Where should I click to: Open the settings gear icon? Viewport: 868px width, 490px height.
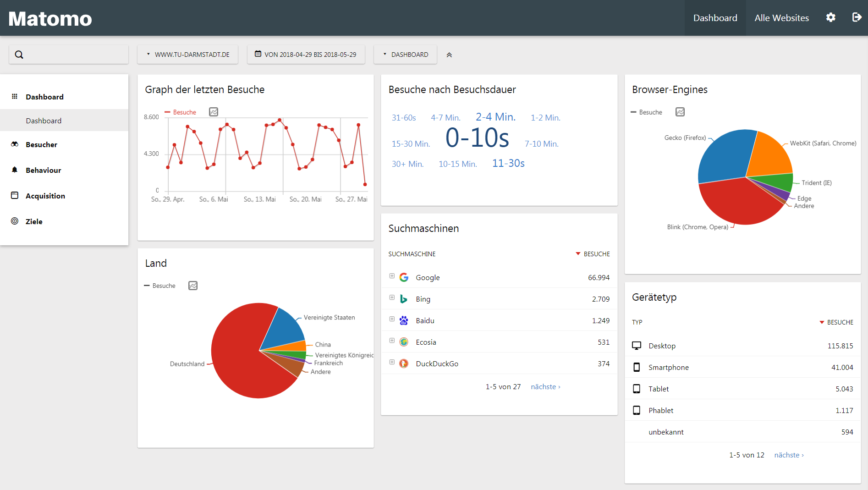(830, 17)
